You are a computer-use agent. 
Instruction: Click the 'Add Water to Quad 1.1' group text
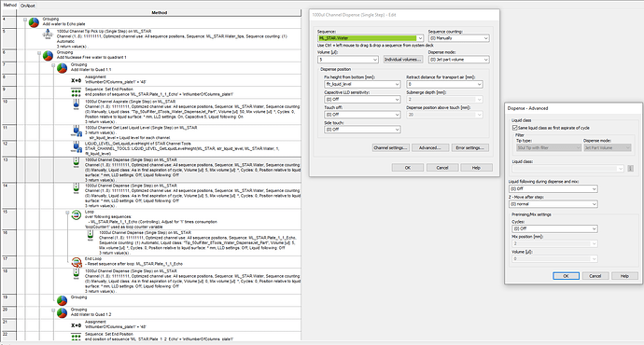(91, 70)
